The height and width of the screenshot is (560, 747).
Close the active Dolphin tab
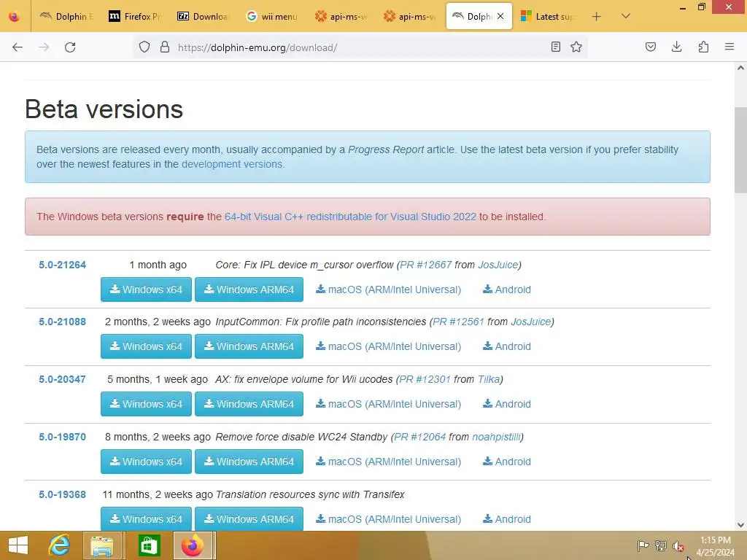[x=500, y=16]
